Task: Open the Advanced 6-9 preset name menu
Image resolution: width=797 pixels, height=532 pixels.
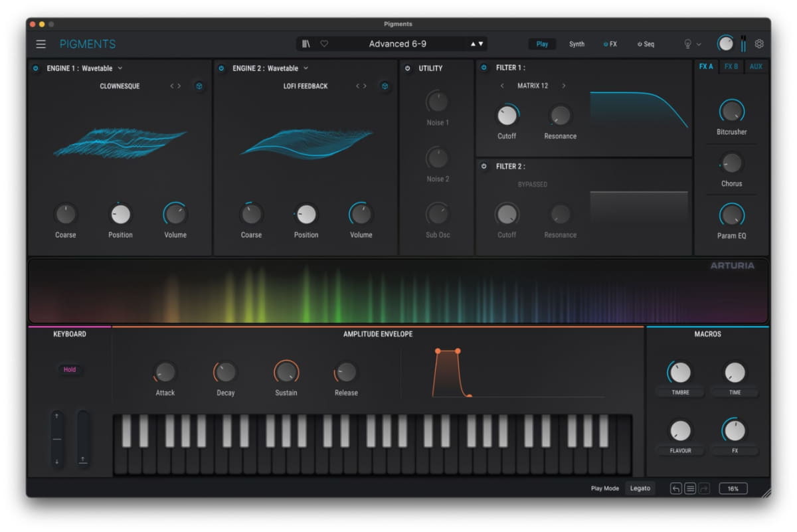Action: [x=398, y=44]
